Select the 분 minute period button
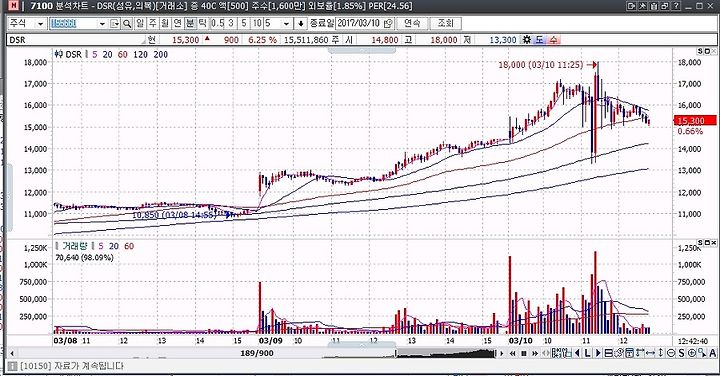Viewport: 720px width, 376px height. tap(190, 23)
